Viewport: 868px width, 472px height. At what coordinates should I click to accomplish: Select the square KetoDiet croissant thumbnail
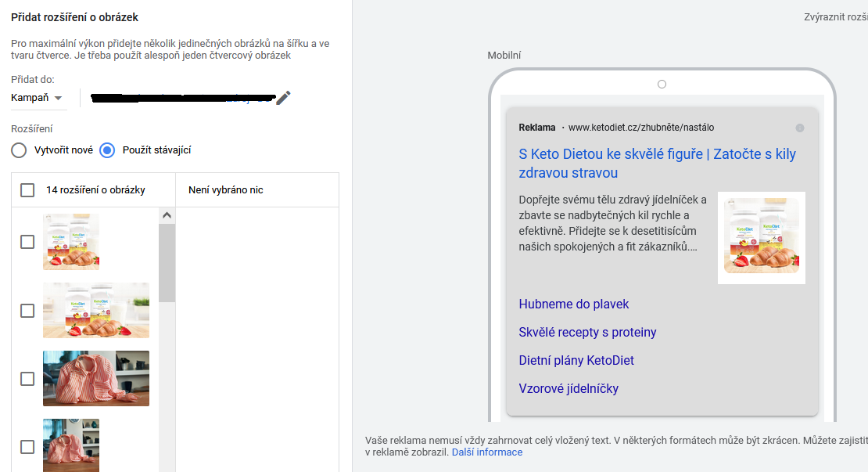pyautogui.click(x=71, y=242)
